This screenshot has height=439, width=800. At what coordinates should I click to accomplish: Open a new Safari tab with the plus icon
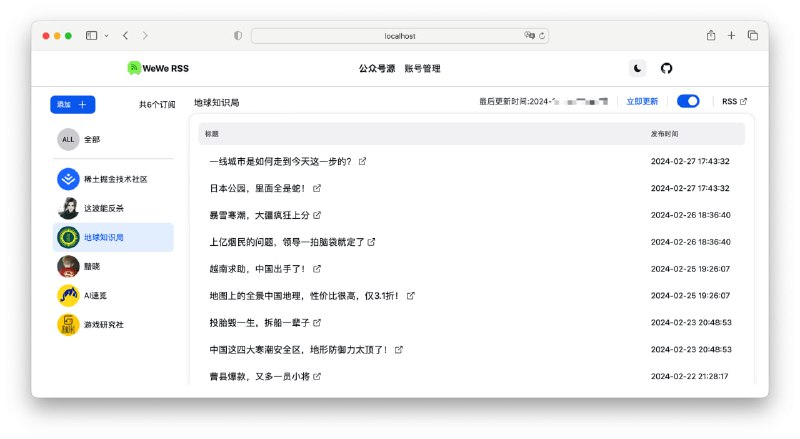point(731,35)
